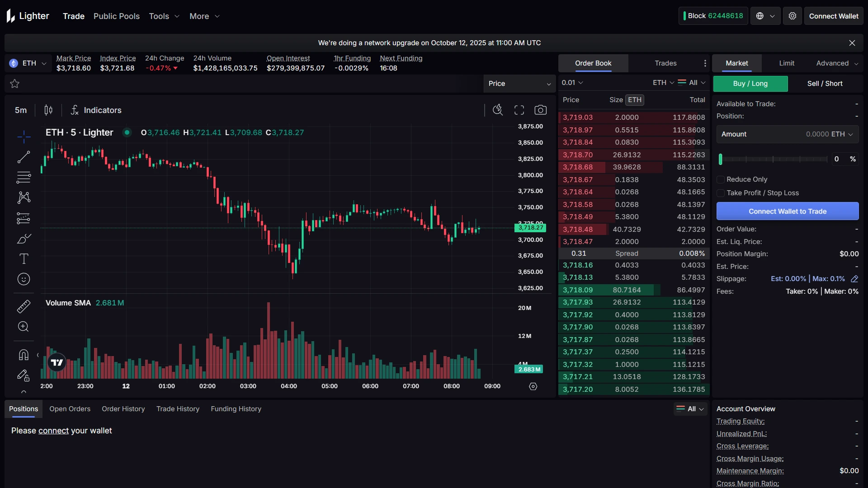Open the chart snapshot camera icon
This screenshot has width=868, height=488.
point(540,110)
